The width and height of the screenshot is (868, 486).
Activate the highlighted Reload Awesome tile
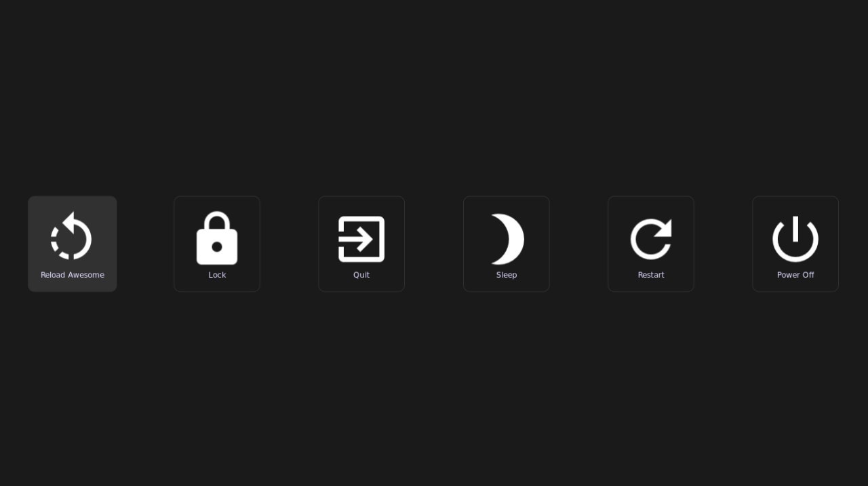pos(73,244)
